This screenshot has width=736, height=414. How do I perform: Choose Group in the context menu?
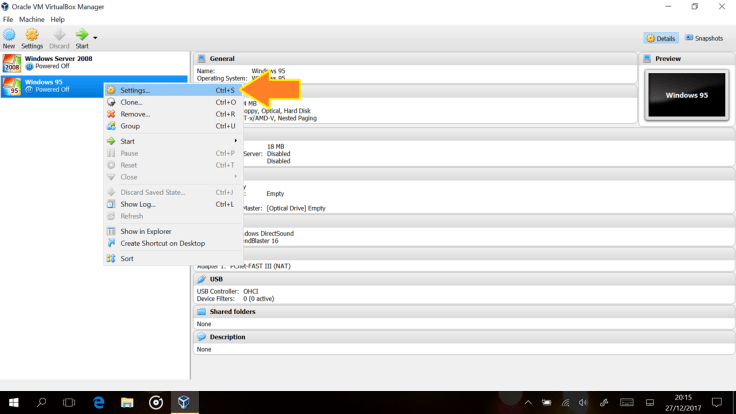pos(130,126)
